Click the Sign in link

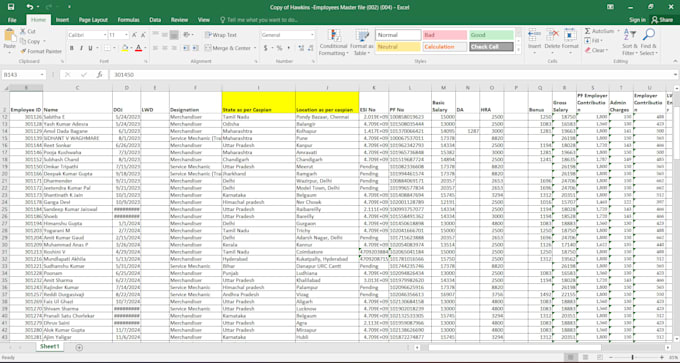coord(637,20)
